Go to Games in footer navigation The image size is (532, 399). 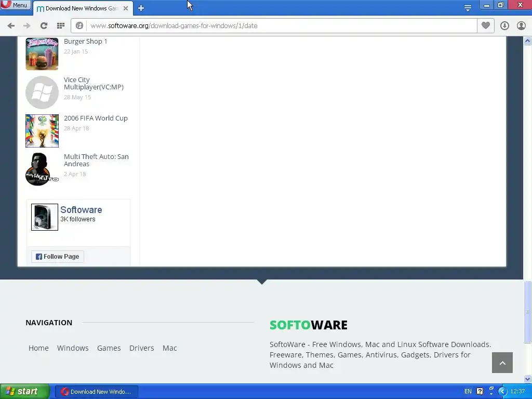tap(109, 348)
